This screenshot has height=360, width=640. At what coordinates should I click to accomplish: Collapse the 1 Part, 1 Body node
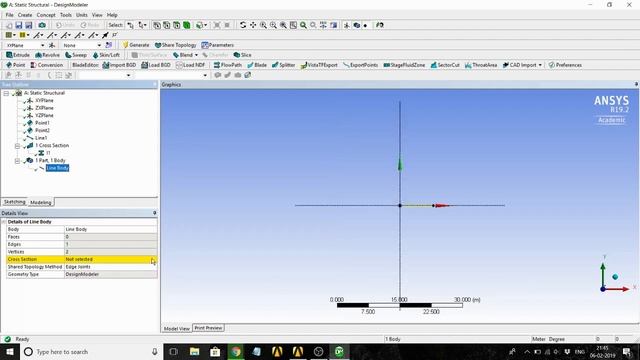17,161
